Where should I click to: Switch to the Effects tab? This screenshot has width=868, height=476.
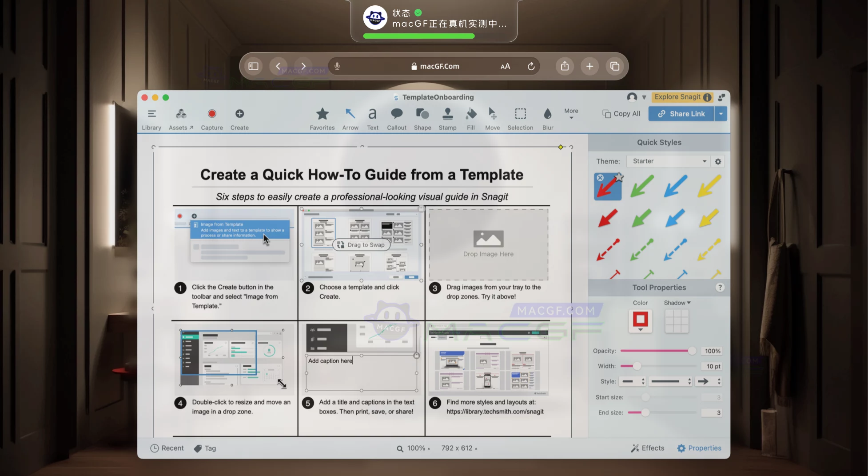coord(647,448)
